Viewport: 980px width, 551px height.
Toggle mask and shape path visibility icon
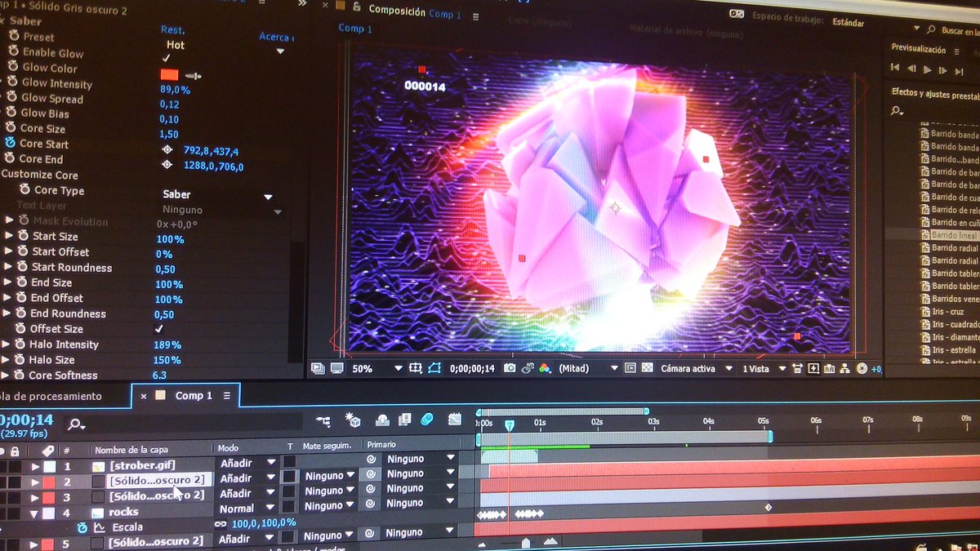coord(434,368)
